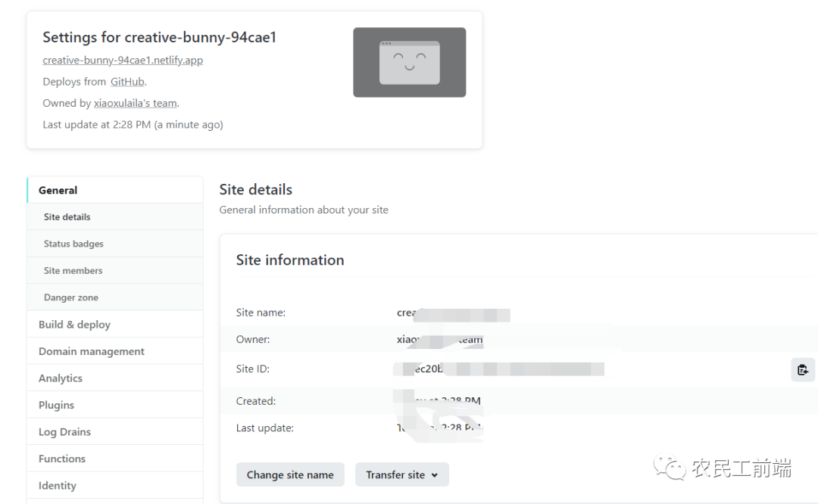Open creative-bunny-94cae1.netlify.app link
This screenshot has width=818, height=504.
tap(123, 60)
